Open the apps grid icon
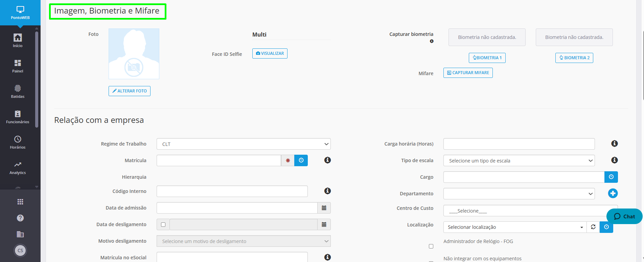644x262 pixels. tap(20, 202)
